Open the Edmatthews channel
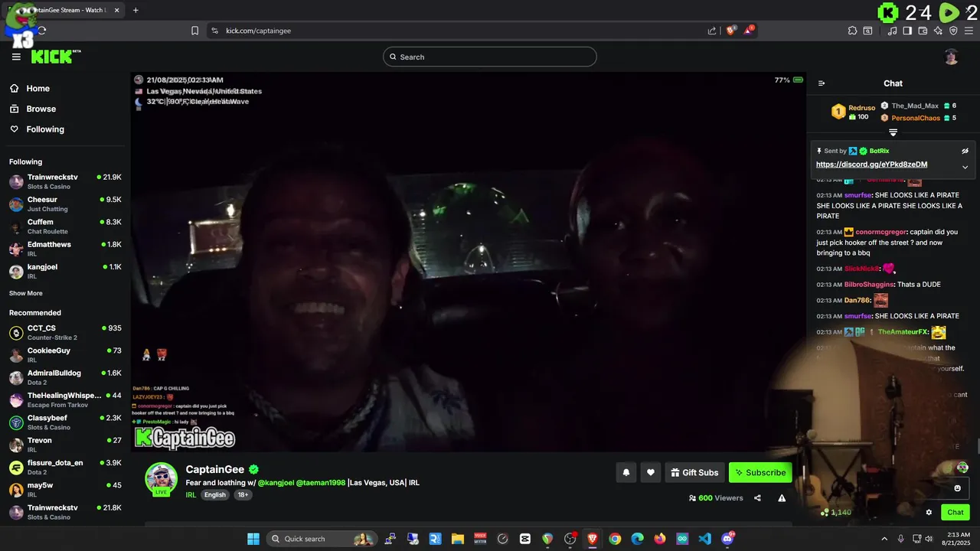Image resolution: width=980 pixels, height=551 pixels. (65, 249)
